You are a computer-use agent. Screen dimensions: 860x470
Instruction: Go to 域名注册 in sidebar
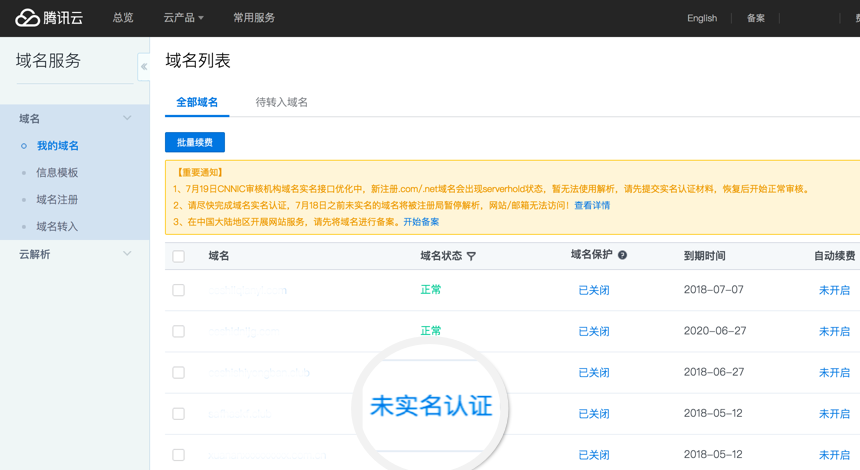click(x=57, y=199)
